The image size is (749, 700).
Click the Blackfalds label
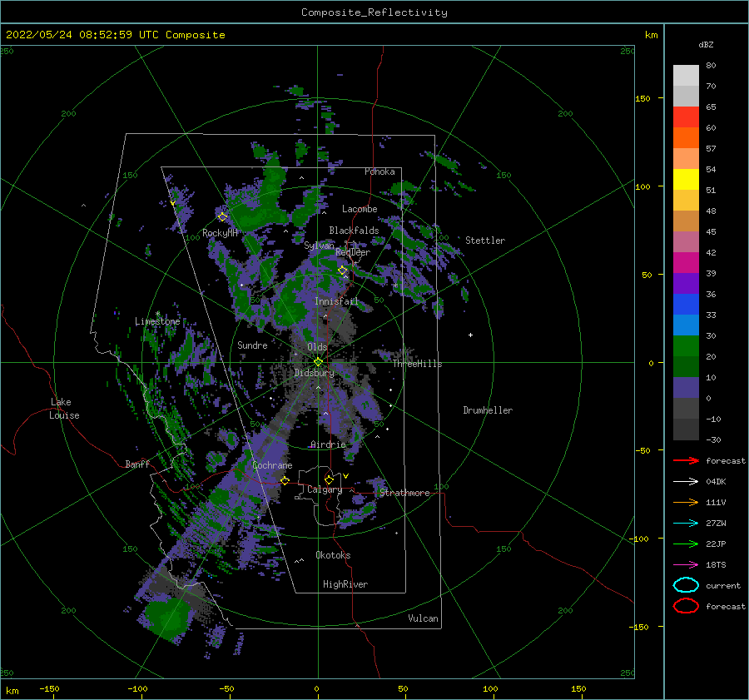coord(354,231)
